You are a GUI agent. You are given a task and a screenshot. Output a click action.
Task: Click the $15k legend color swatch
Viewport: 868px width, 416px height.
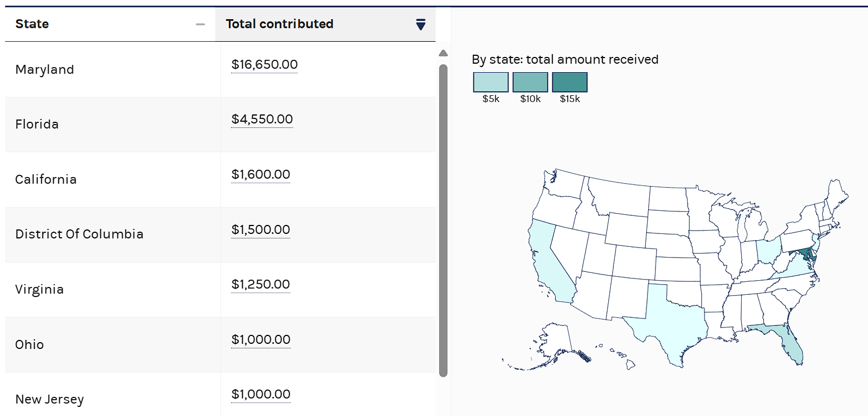570,82
